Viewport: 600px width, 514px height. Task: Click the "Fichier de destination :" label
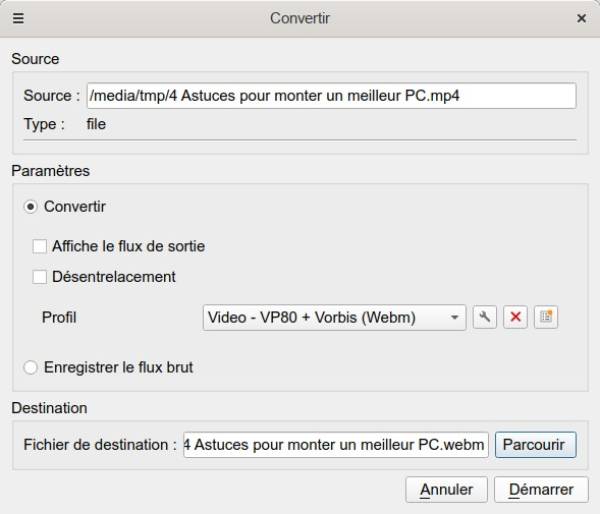point(100,444)
